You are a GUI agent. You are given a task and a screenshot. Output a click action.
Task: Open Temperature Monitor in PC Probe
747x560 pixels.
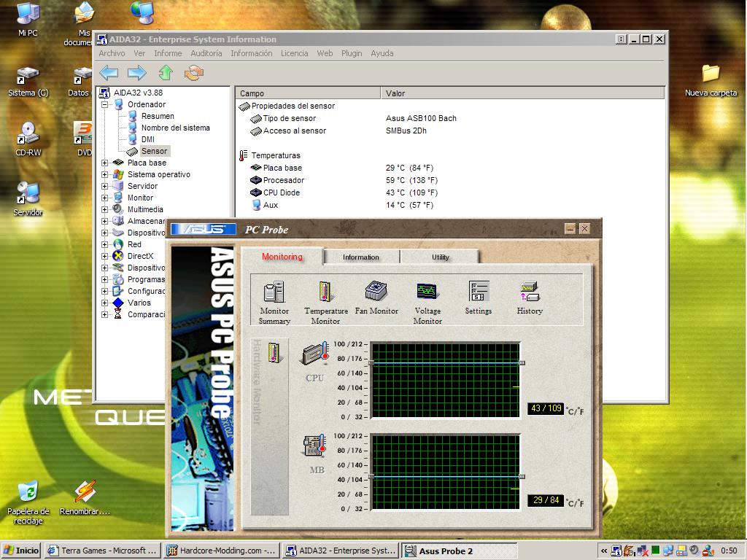(326, 302)
